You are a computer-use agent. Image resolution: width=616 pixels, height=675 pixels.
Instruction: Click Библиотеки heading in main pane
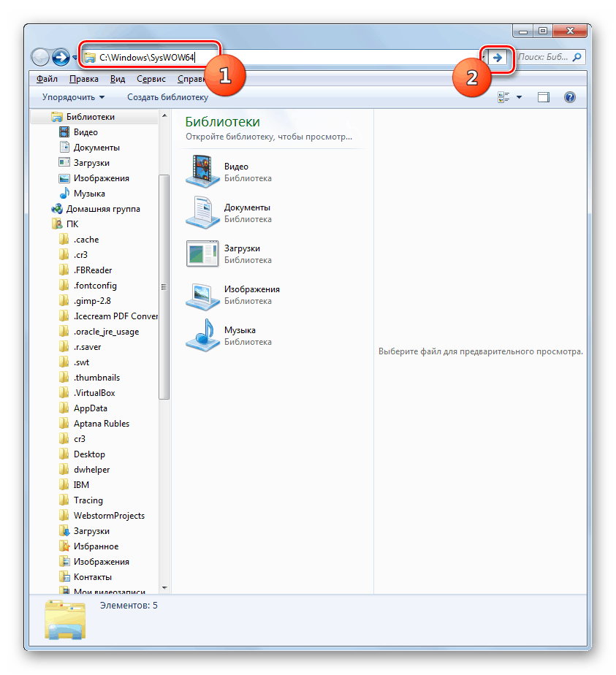223,122
